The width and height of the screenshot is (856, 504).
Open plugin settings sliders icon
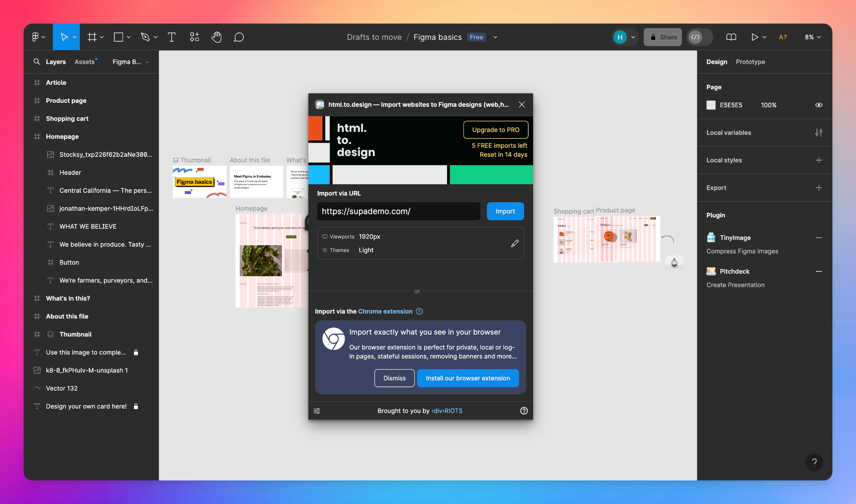(x=317, y=411)
